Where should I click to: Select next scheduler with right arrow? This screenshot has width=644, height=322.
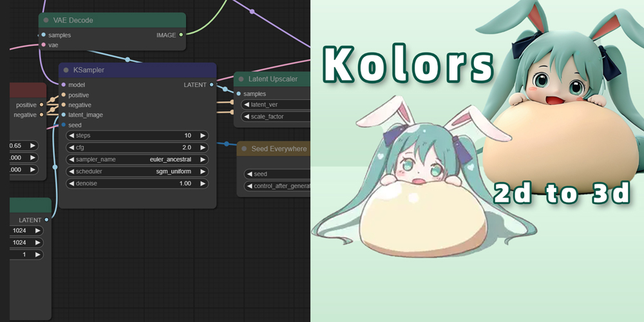pos(203,171)
